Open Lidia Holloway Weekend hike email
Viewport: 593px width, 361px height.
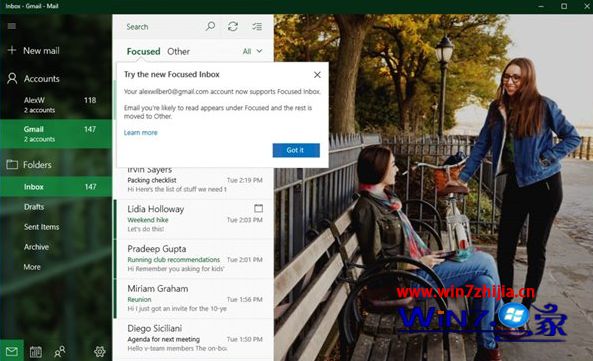194,218
